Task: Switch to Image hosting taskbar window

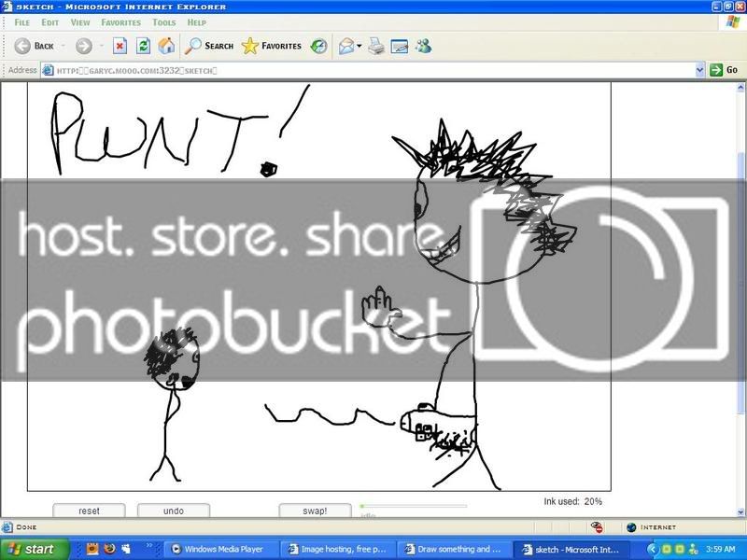Action: [x=339, y=549]
